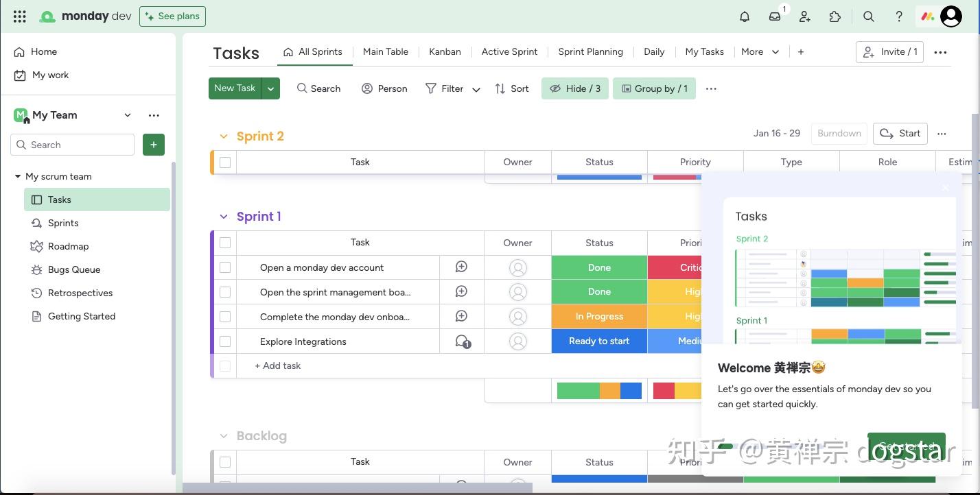
Task: Open the monday products switcher icon
Action: coord(928,16)
